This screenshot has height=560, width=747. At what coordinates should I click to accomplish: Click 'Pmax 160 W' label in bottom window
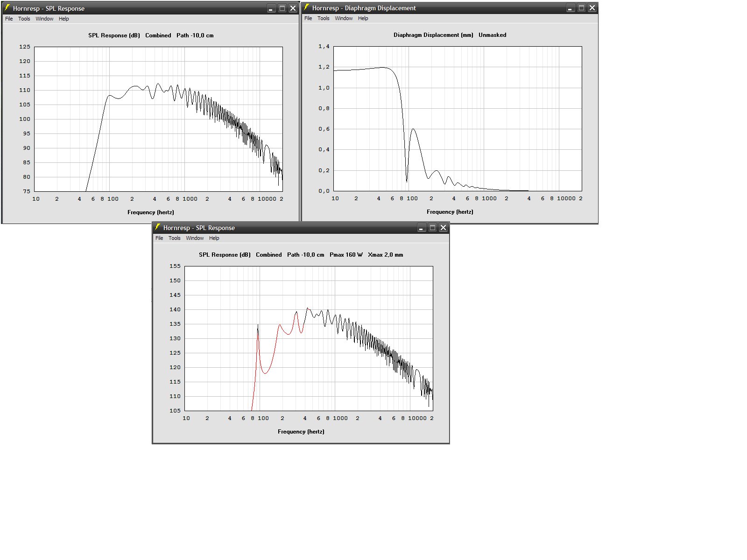[x=346, y=255]
